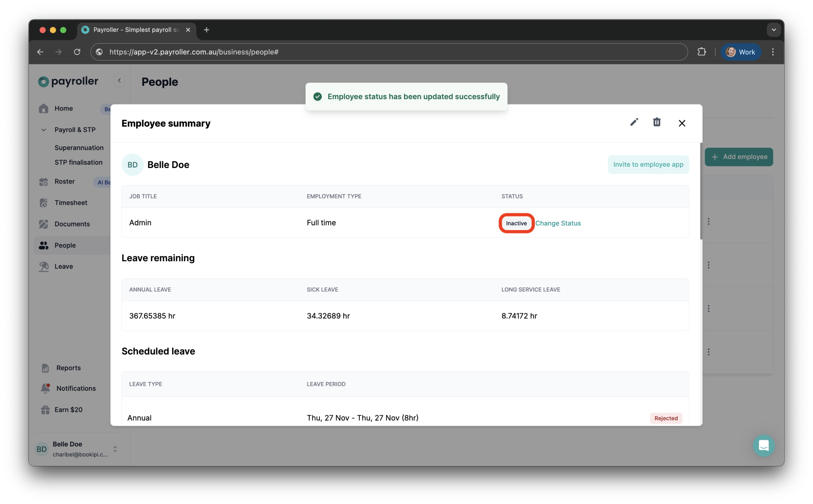813x504 pixels.
Task: Click Invite to employee app
Action: pos(648,164)
